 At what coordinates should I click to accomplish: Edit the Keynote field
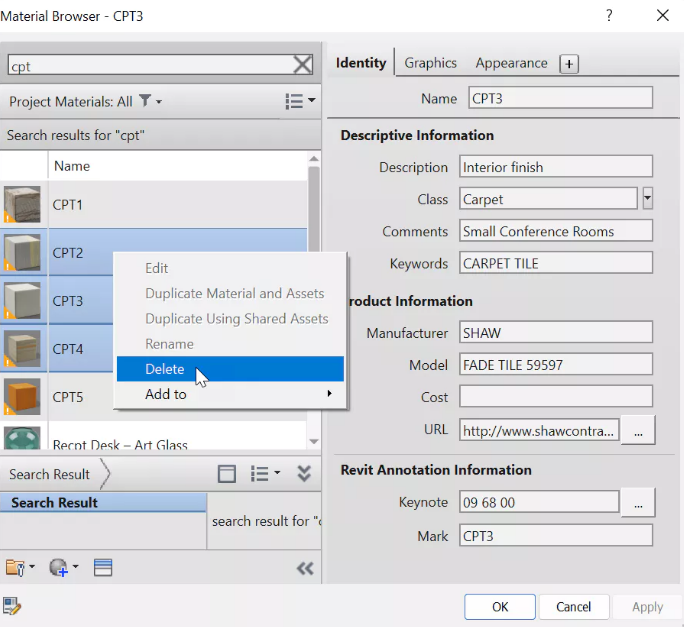pos(539,502)
